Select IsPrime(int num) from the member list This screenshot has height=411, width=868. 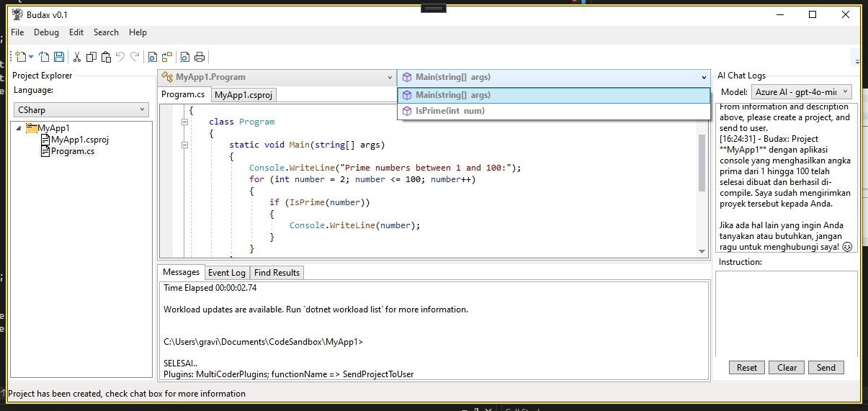coord(449,111)
